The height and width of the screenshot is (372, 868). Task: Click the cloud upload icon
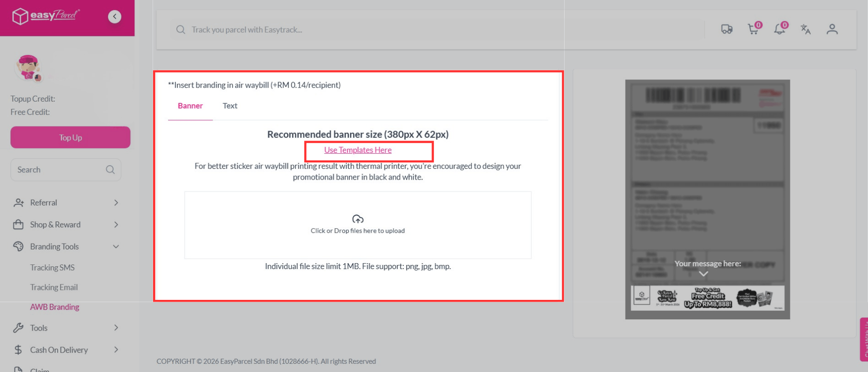coord(357,219)
